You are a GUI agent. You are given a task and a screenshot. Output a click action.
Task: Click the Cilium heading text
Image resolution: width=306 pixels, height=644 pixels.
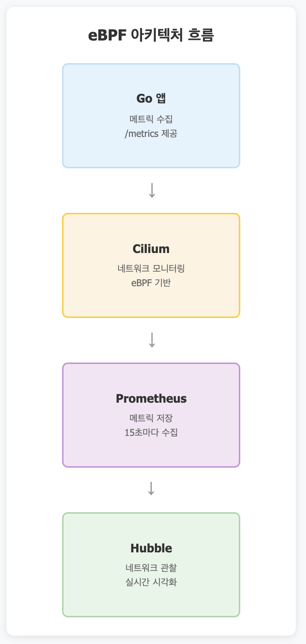click(x=151, y=249)
